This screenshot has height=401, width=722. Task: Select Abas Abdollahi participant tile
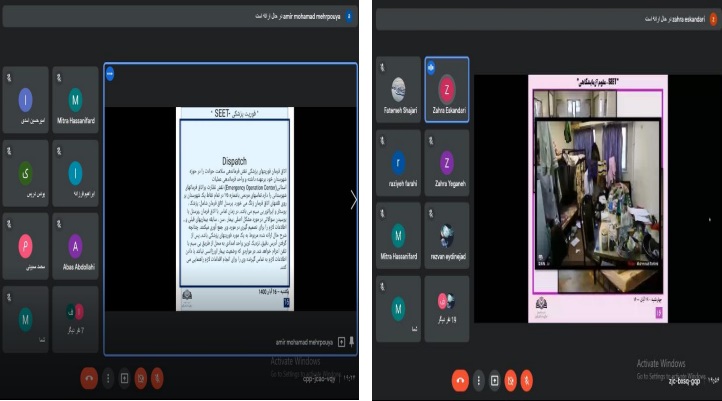75,246
